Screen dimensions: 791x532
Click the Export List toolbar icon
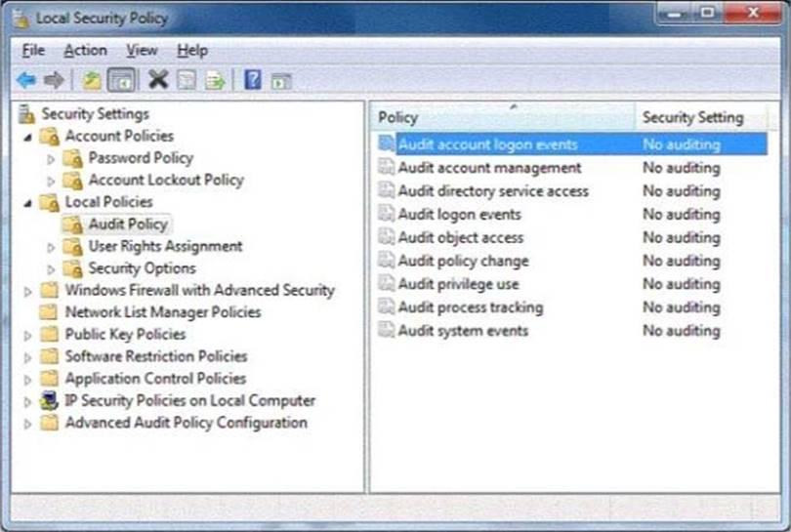click(215, 80)
